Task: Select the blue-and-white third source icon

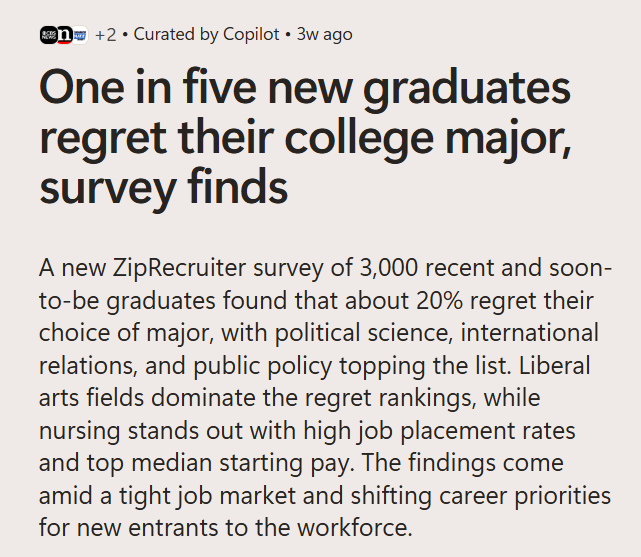Action: coord(80,35)
